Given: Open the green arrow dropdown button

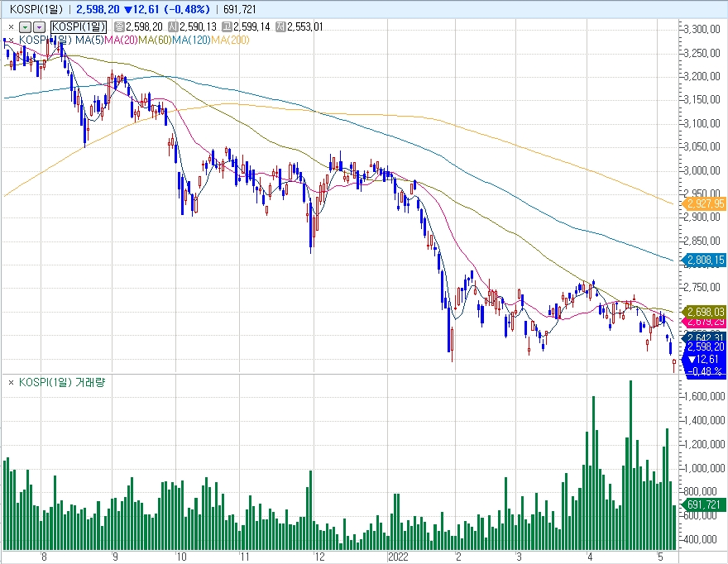Looking at the screenshot, I should pyautogui.click(x=25, y=27).
